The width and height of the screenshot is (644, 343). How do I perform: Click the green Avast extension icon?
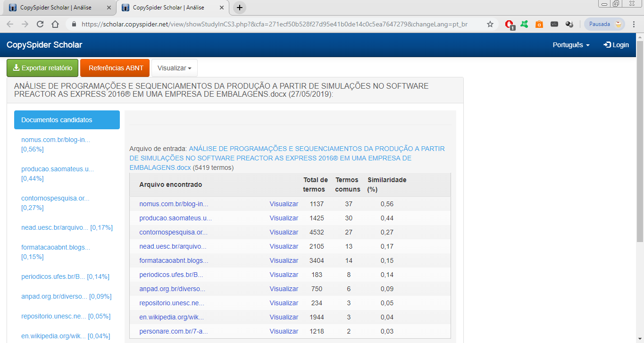tap(524, 24)
